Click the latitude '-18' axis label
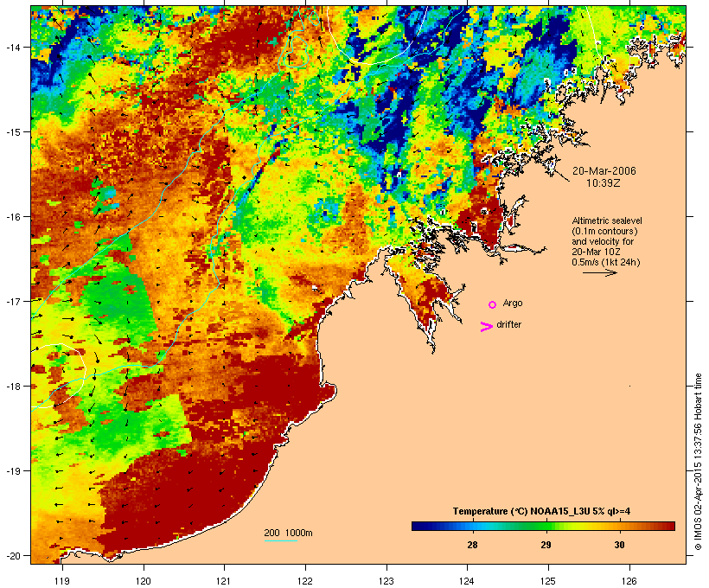This screenshot has width=709, height=588. pos(12,387)
